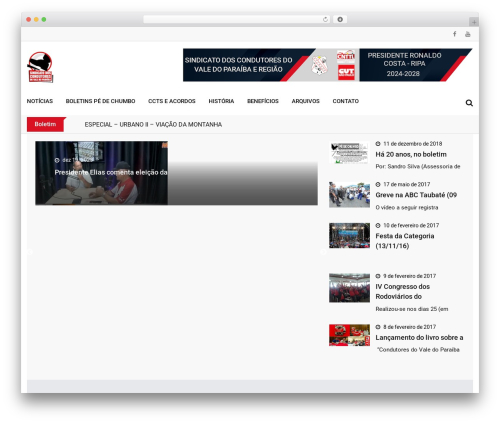Viewport: 500px width, 423px height.
Task: Open 'Lançamento do livro sobre a' article
Action: tap(419, 337)
